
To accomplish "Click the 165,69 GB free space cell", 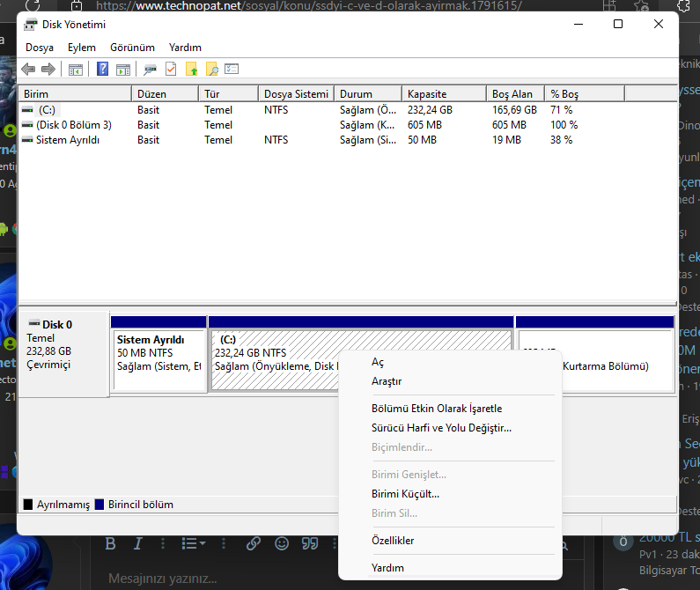I will point(514,110).
